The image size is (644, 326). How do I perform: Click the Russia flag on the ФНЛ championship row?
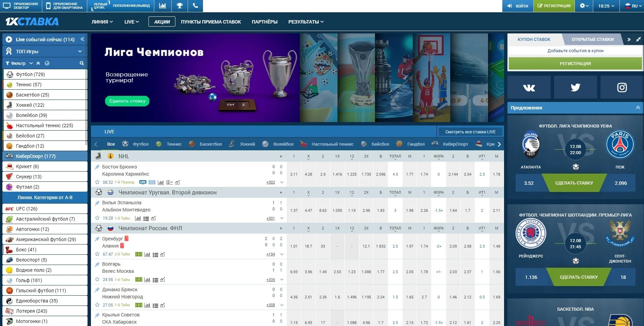(x=110, y=228)
